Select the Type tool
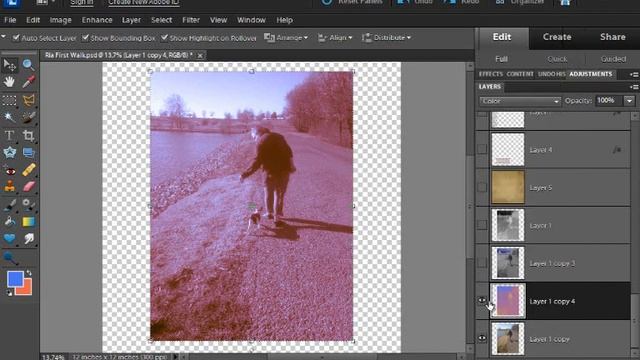This screenshot has height=360, width=640. pos(9,135)
